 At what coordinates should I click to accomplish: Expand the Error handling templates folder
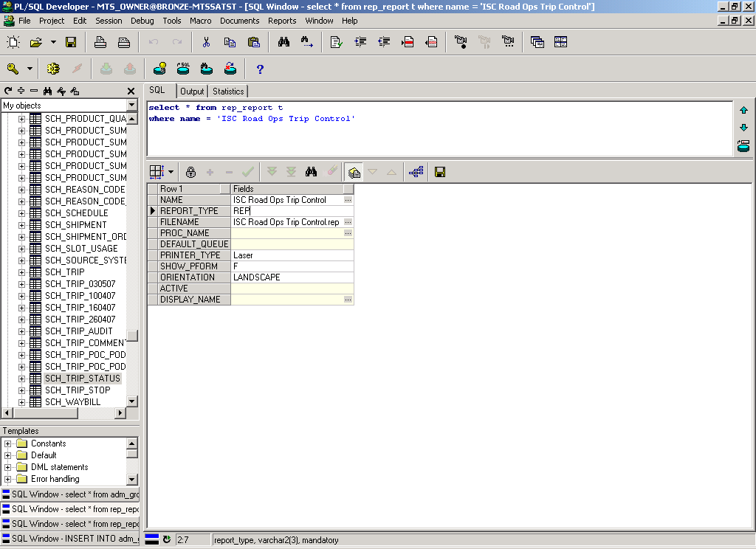[7, 479]
